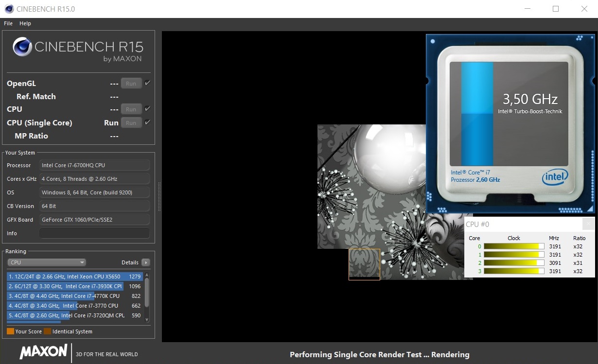598x364 pixels.
Task: Click the Cinebench R15 logo sphere icon
Action: pos(22,47)
